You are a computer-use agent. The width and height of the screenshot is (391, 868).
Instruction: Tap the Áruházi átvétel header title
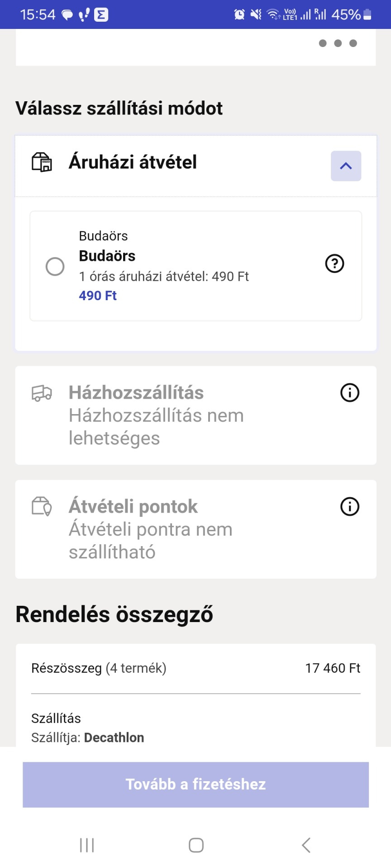133,162
